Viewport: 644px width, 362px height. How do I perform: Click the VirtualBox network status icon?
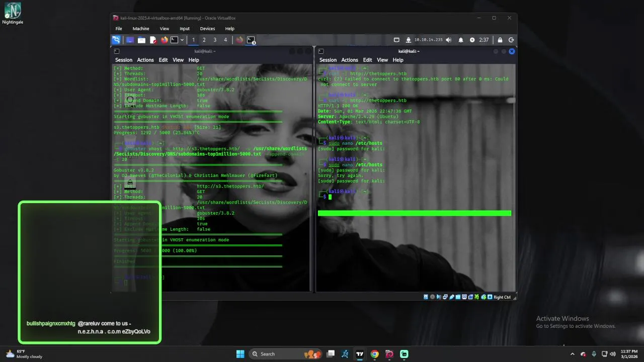coord(445,297)
